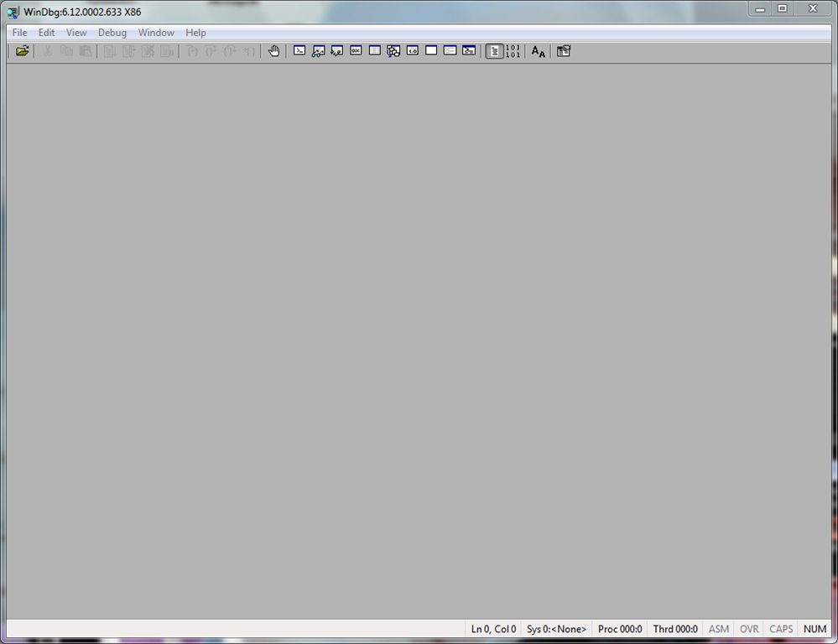The width and height of the screenshot is (838, 644).
Task: Open the Command window icon
Action: pos(299,51)
